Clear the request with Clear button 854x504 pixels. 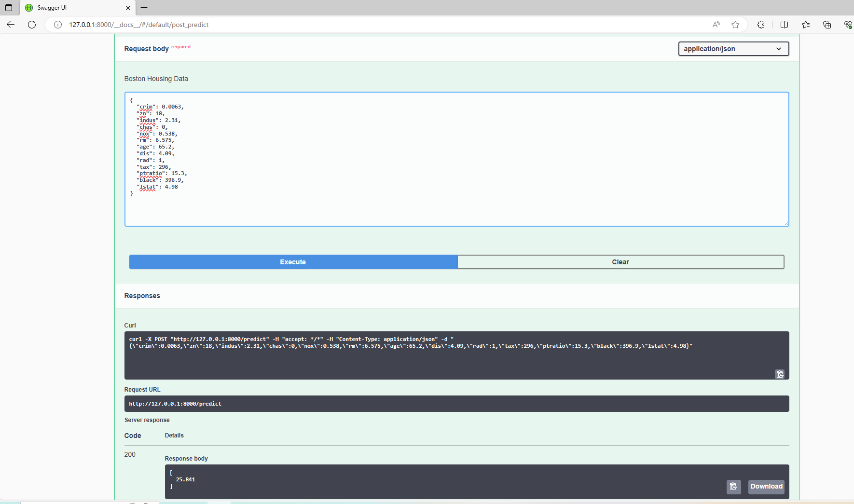coord(620,262)
